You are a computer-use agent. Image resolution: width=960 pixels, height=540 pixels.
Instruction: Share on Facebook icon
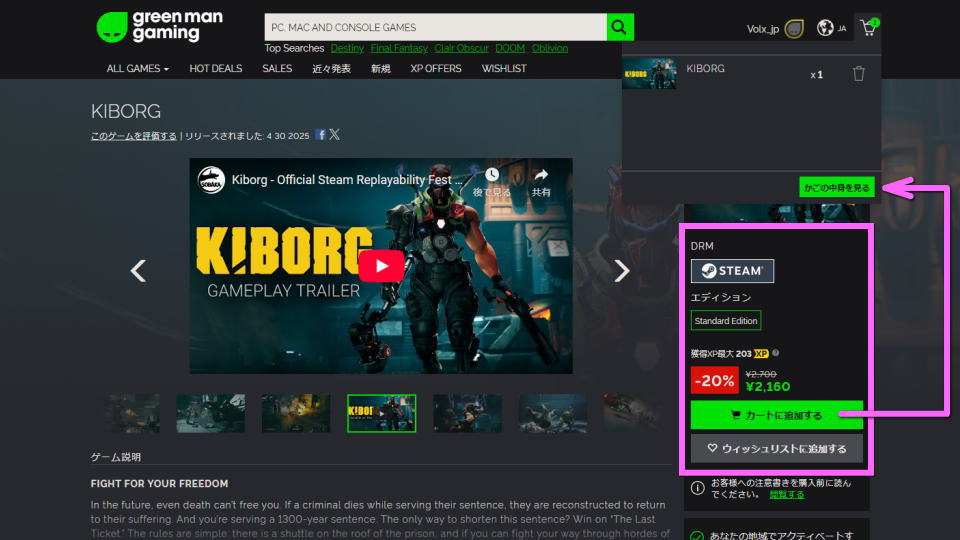pos(320,135)
